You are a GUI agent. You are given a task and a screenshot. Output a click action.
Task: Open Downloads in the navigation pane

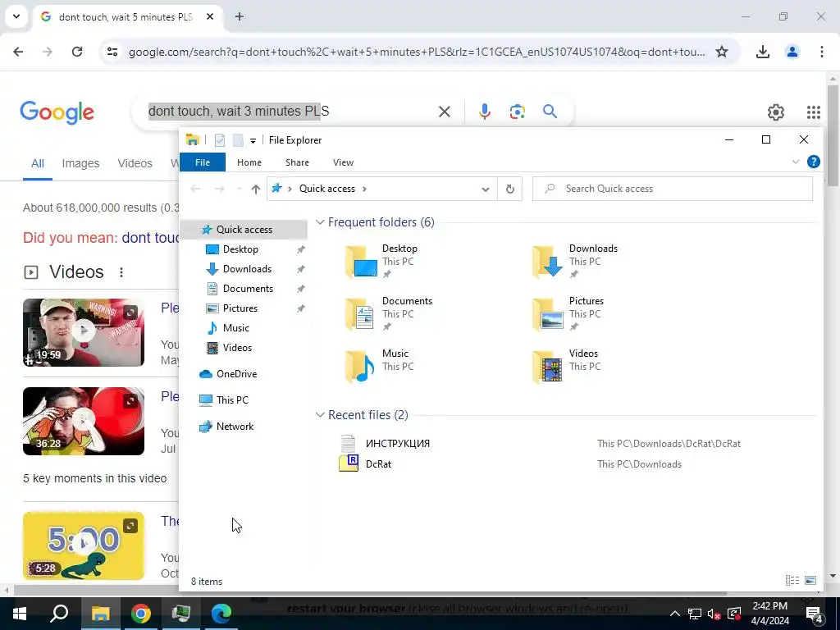(247, 269)
